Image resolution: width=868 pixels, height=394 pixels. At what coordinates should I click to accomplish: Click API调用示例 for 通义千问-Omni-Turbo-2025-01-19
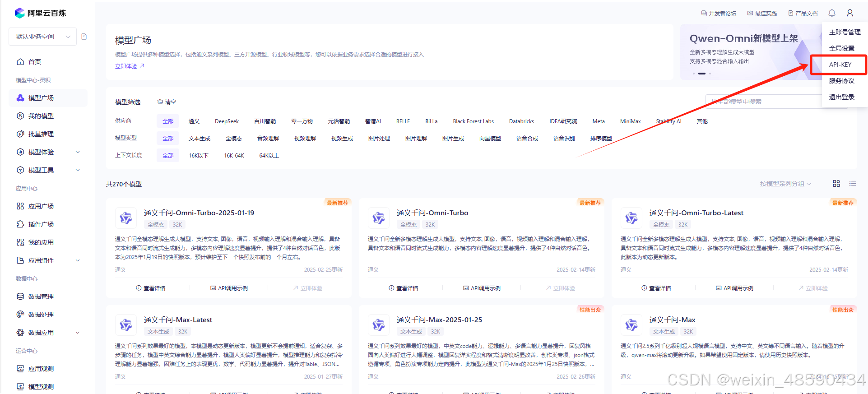tap(229, 288)
